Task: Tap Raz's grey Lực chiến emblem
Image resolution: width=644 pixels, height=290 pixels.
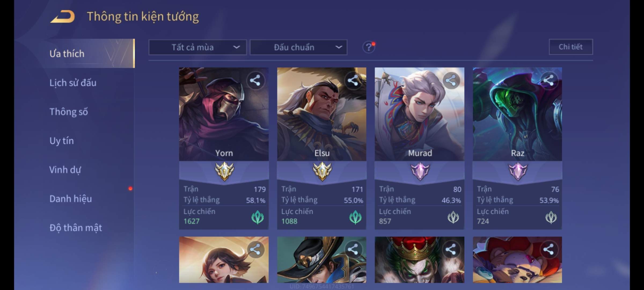Action: 551,217
